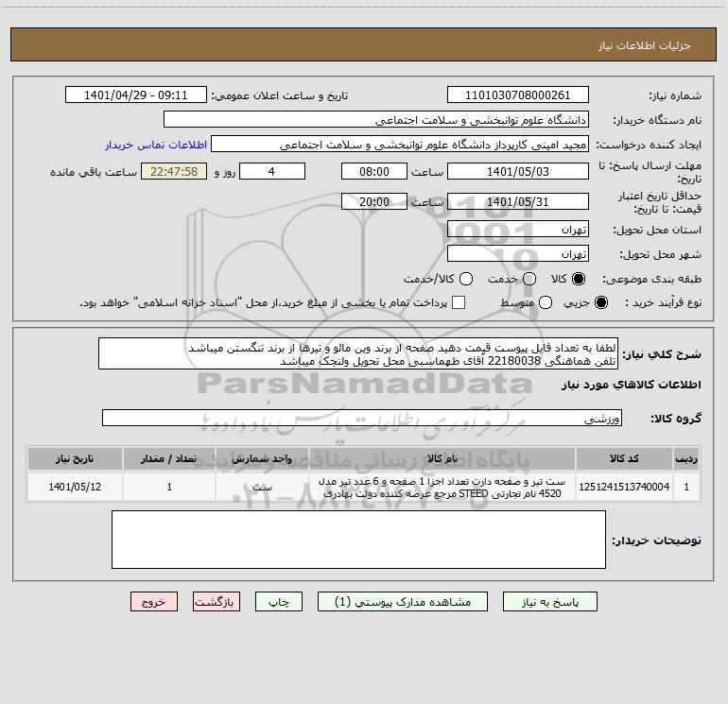Select the متوسط purchase type radio

(546, 302)
